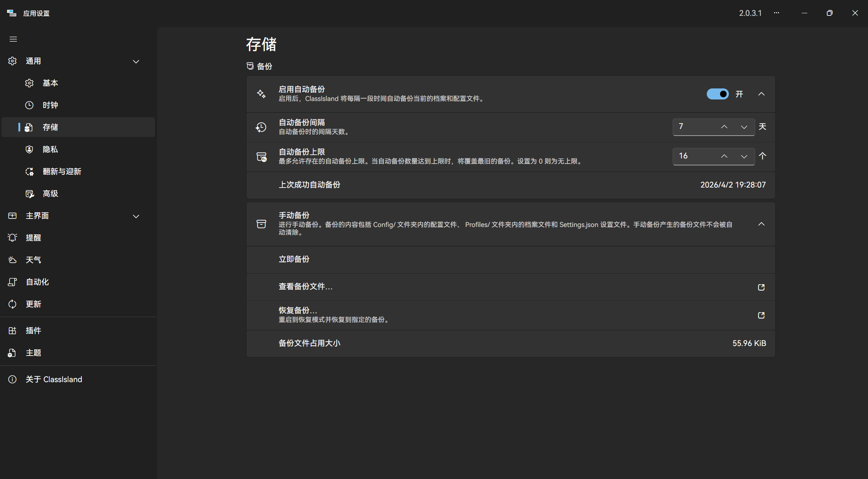Screen dimensions: 868x479
Task: Click external link icon for 查看备份文件
Action: coord(761,287)
